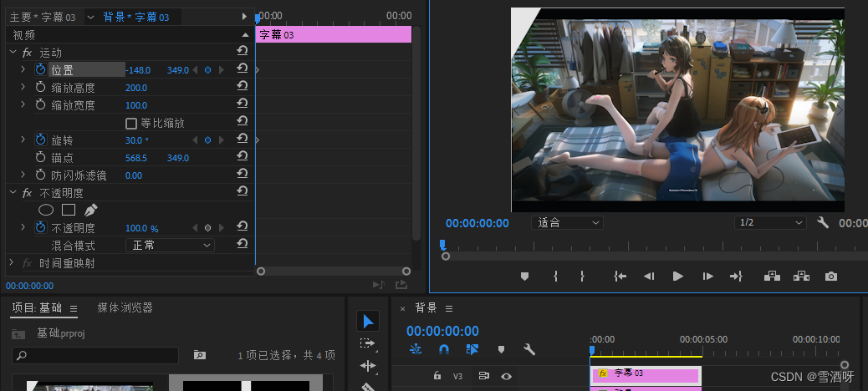Reset the 缩放高度 parameter

(x=242, y=87)
